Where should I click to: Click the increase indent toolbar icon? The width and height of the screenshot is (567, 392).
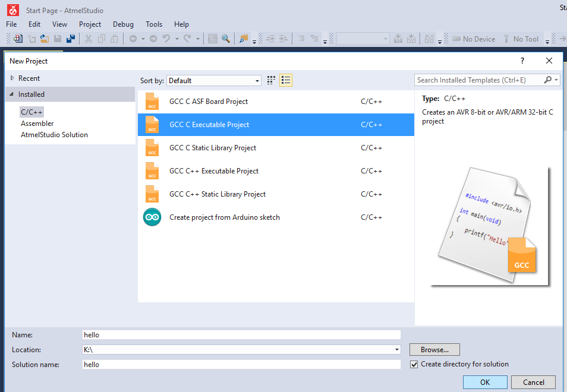tap(283, 39)
